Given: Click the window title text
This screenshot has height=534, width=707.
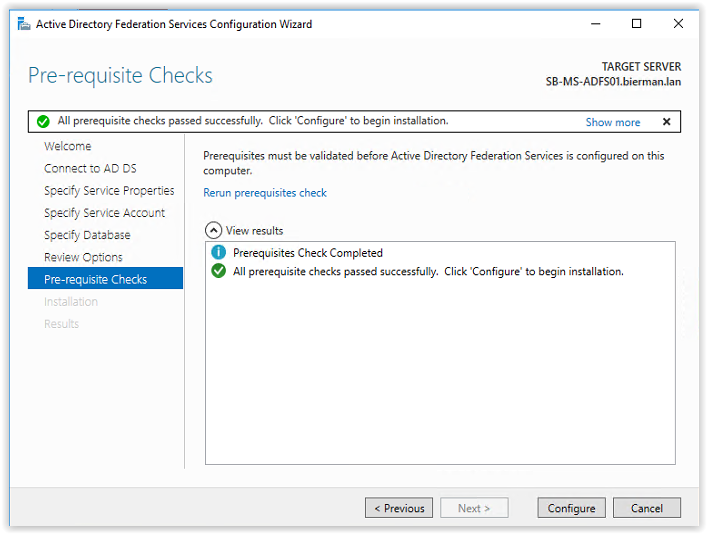Looking at the screenshot, I should coord(174,24).
